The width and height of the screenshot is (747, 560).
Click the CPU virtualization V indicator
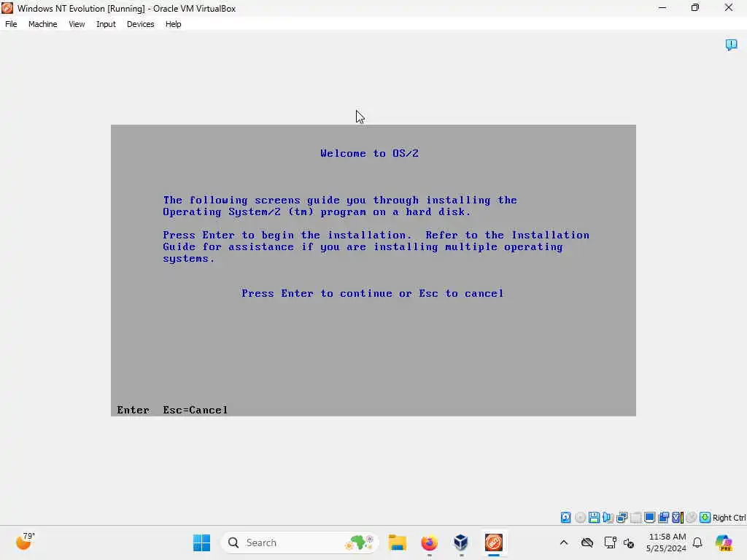pos(678,517)
